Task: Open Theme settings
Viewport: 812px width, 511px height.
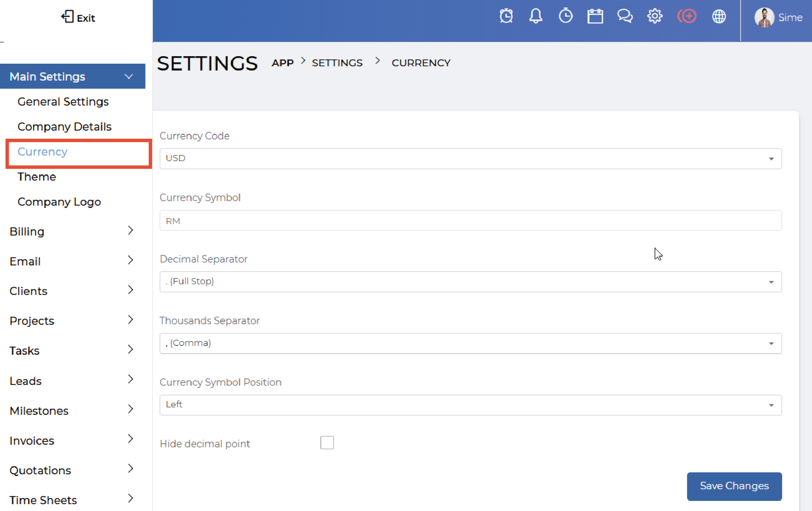Action: tap(37, 176)
